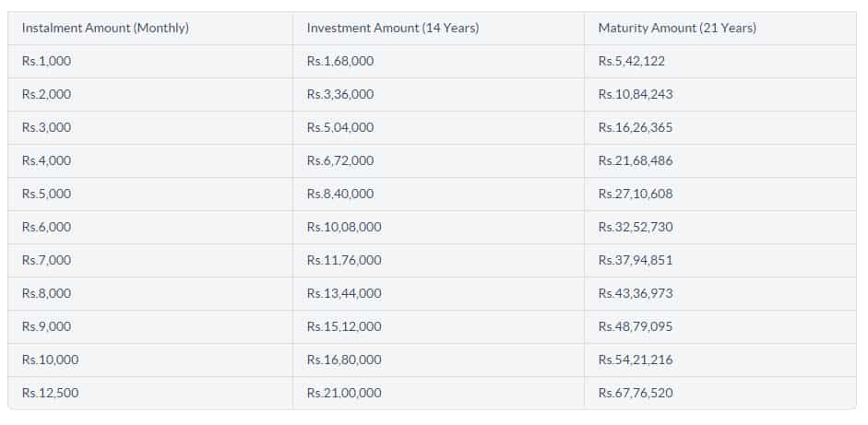Select the Rs.1,000 instalment cell
The image size is (868, 425).
pyautogui.click(x=46, y=62)
